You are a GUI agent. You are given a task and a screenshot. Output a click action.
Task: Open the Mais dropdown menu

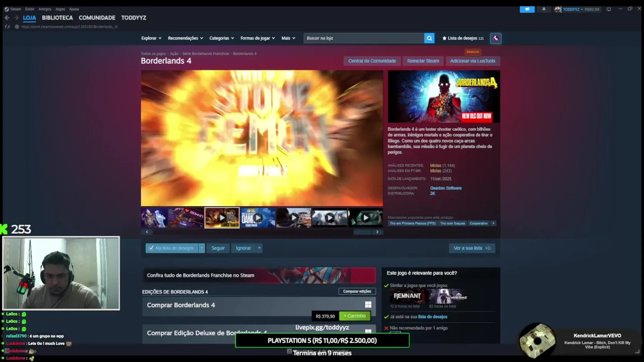[x=289, y=38]
